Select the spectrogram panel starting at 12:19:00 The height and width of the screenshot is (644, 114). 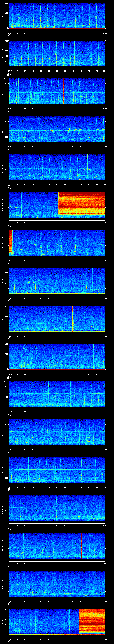tap(57, 129)
